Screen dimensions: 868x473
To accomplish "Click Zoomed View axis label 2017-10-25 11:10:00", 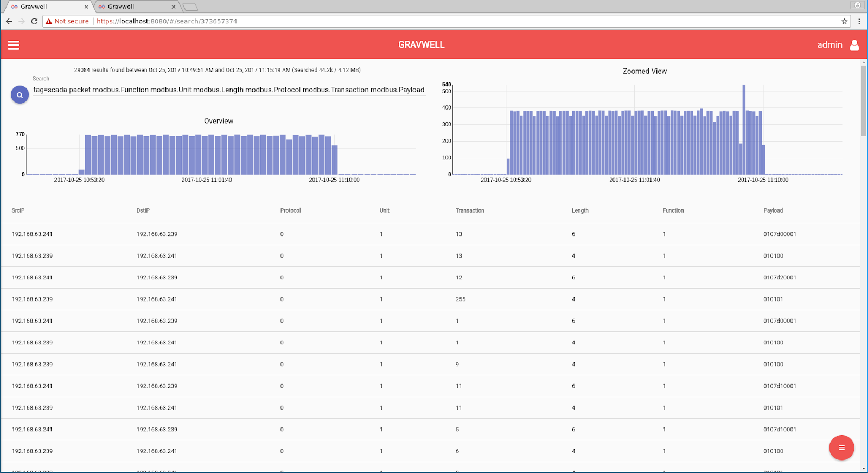I will pos(763,180).
